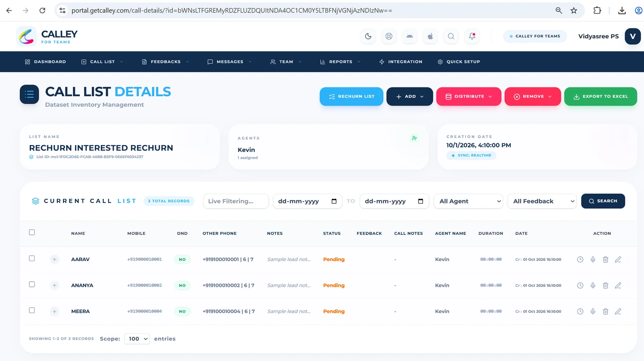This screenshot has width=644, height=361.
Task: Expand the MEERA row plus button
Action: (54, 311)
